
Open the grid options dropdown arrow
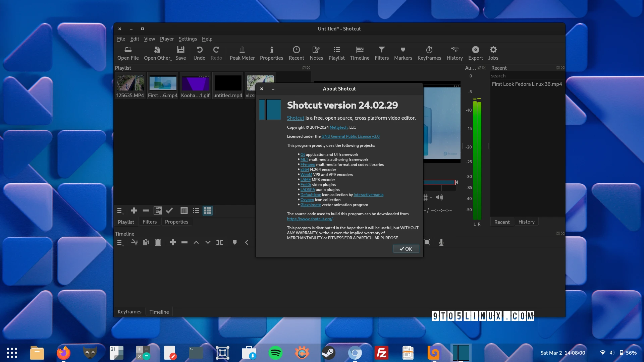point(432,198)
